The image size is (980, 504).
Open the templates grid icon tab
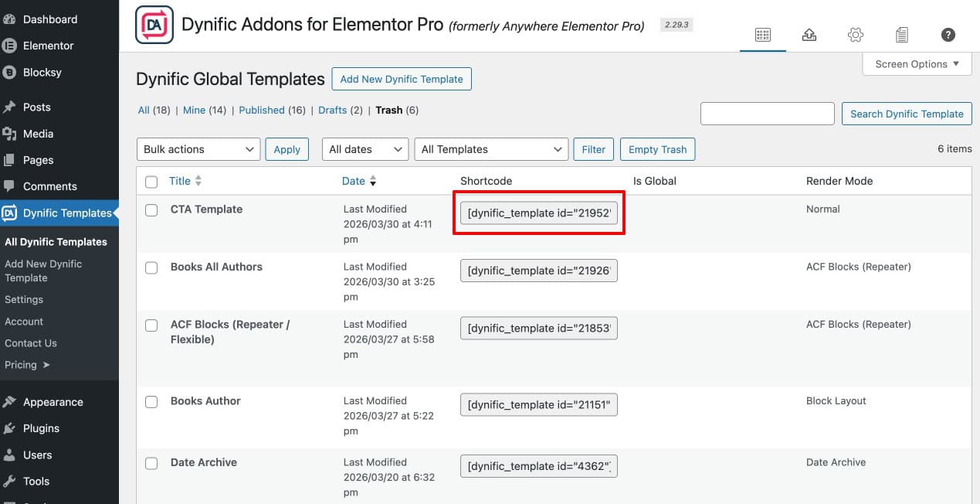pyautogui.click(x=763, y=35)
